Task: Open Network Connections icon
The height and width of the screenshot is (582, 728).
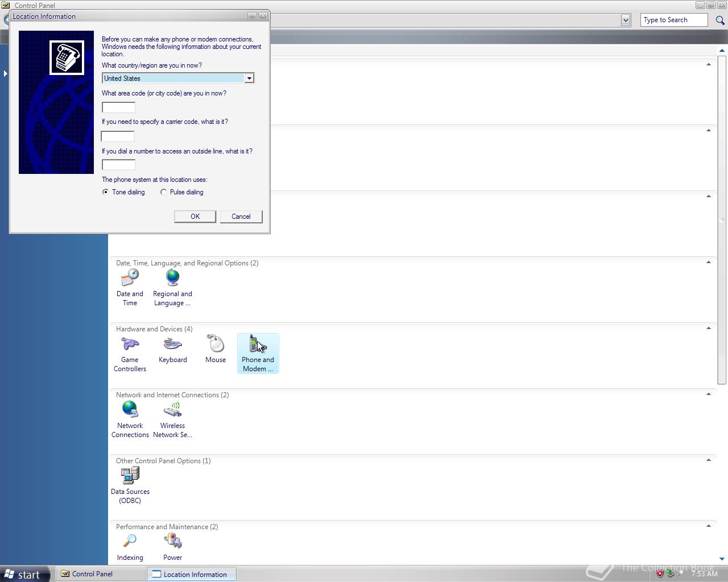Action: pyautogui.click(x=130, y=420)
